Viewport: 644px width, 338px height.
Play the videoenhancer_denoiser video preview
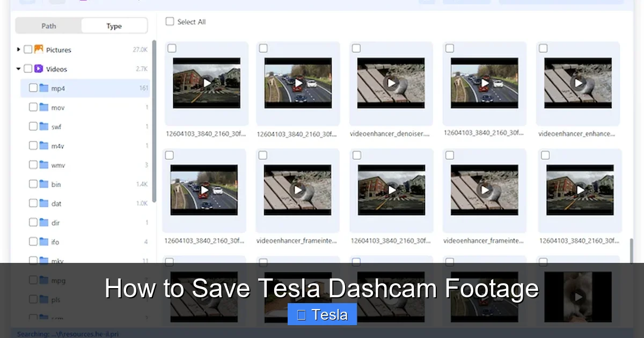tap(391, 83)
